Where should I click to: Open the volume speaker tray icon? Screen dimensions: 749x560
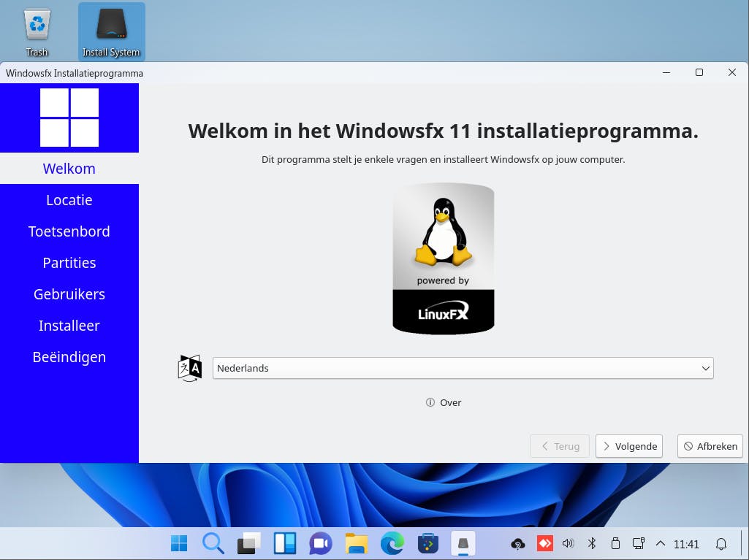point(568,543)
